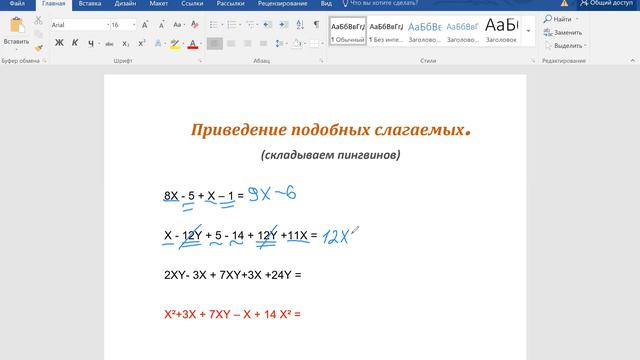Open the font size 16 dropdown

134,25
